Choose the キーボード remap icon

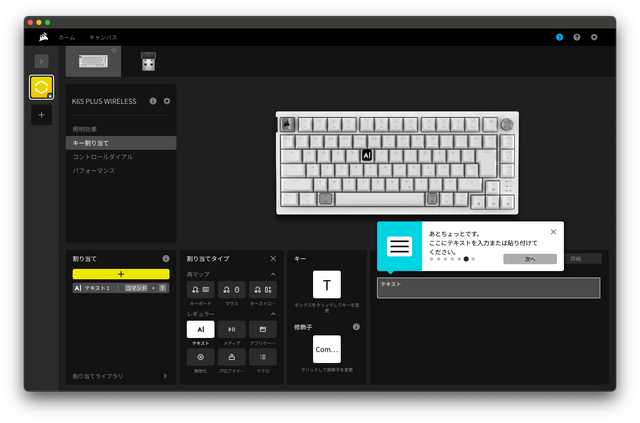tap(200, 289)
